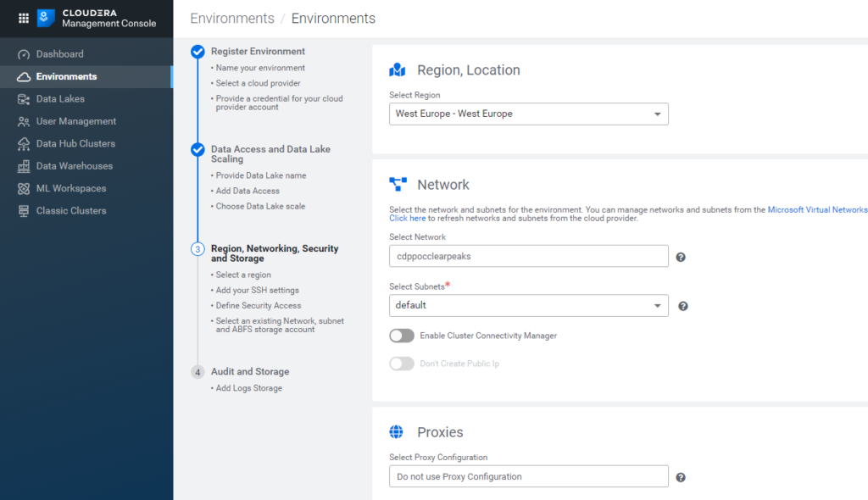Click the step 4 circle marker

click(198, 372)
